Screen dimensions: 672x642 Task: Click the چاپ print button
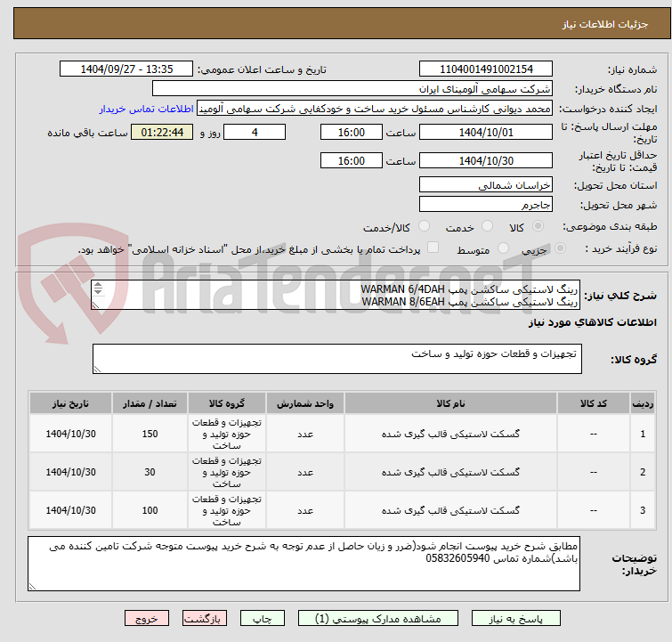click(263, 619)
